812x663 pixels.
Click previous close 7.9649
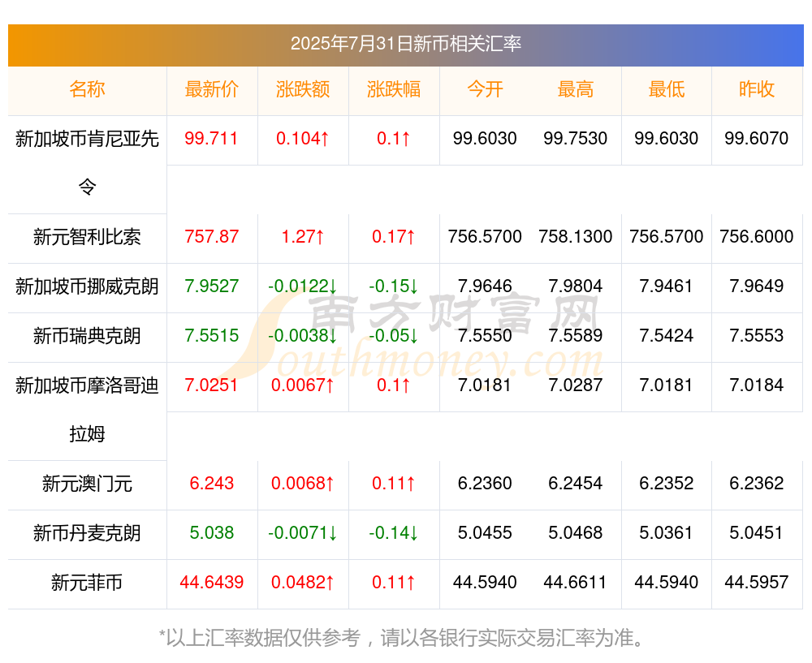pos(757,286)
